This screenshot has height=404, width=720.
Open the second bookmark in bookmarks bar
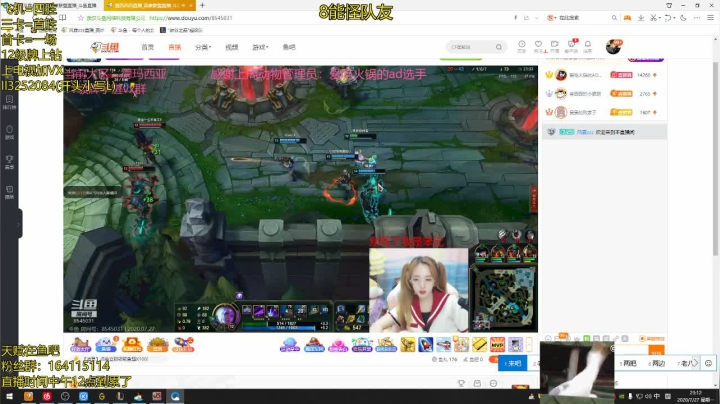132,30
